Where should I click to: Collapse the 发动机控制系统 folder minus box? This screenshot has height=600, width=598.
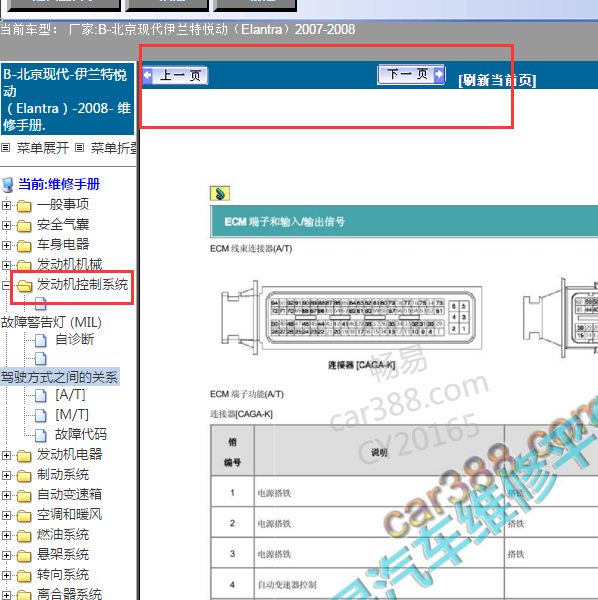point(6,285)
